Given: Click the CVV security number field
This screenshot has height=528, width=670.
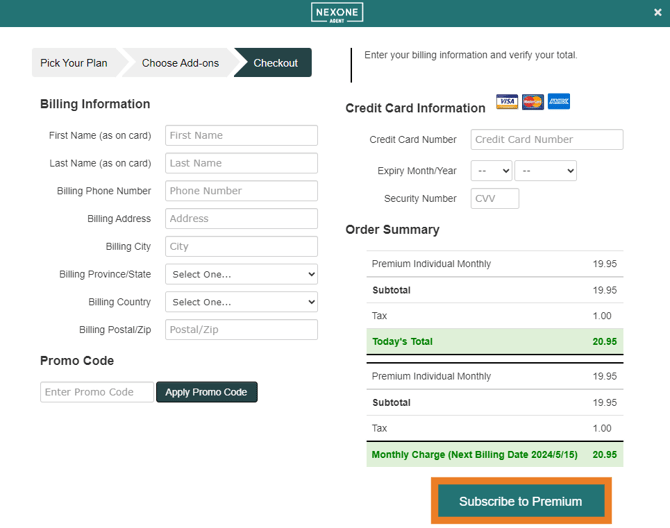Looking at the screenshot, I should pos(495,199).
